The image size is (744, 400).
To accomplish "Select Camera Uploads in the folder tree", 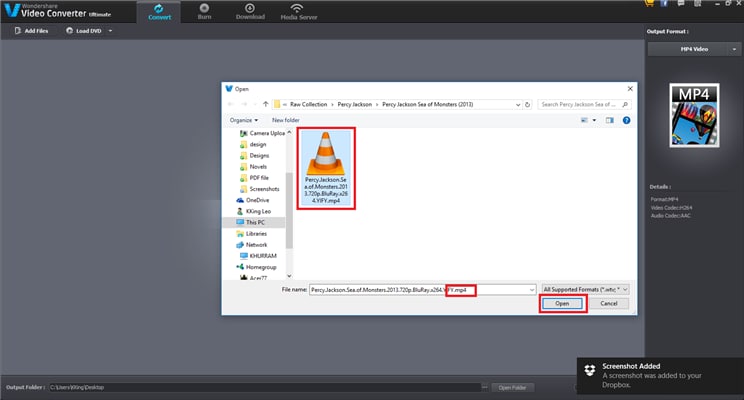I will 262,133.
